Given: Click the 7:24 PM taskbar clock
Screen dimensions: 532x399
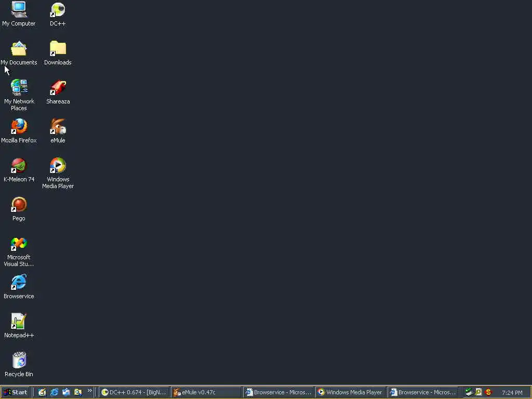Looking at the screenshot, I should click(512, 393).
